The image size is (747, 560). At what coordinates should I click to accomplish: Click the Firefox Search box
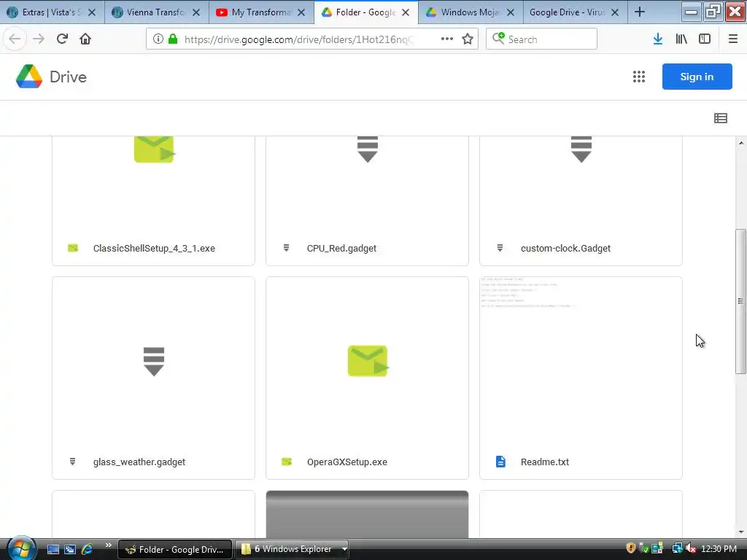click(x=541, y=39)
